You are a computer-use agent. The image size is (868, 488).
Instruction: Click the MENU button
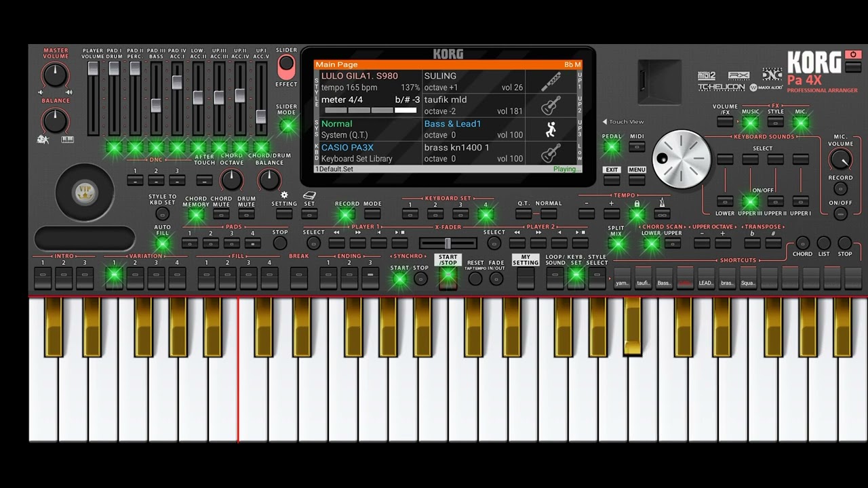(x=637, y=180)
